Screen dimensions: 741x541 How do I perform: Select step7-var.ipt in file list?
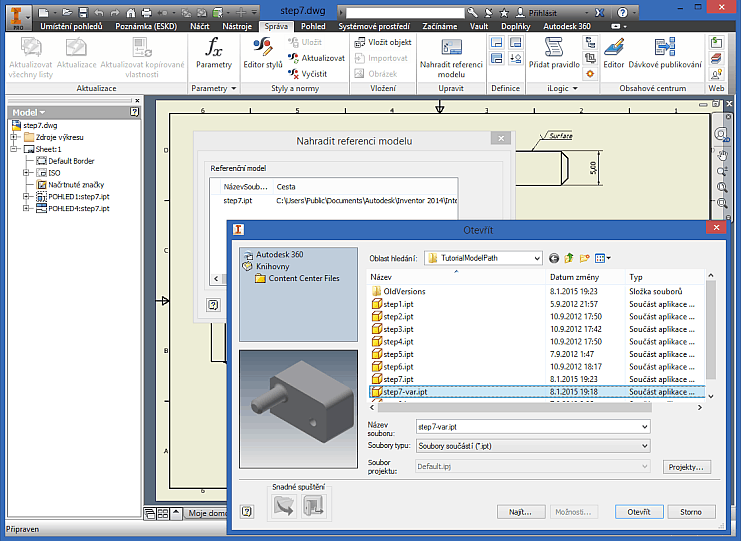[x=536, y=392]
